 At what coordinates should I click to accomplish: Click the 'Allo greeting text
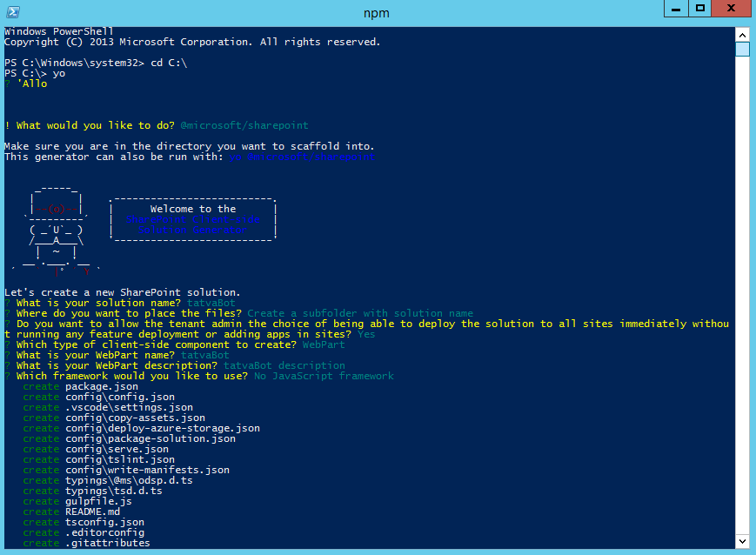32,84
